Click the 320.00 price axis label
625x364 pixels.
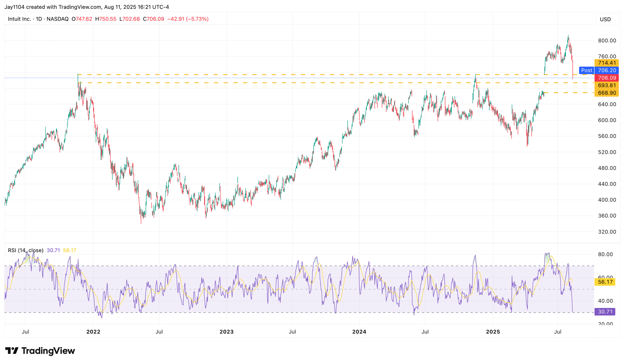point(607,232)
